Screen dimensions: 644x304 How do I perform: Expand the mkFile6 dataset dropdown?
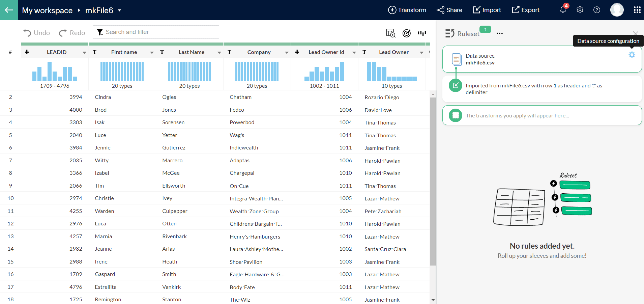[119, 10]
